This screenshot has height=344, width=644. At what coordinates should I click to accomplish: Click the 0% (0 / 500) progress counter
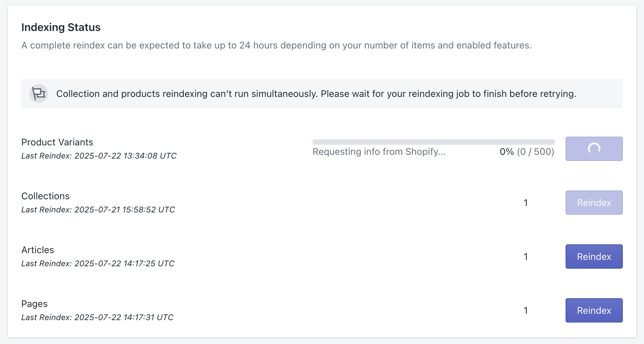point(527,152)
